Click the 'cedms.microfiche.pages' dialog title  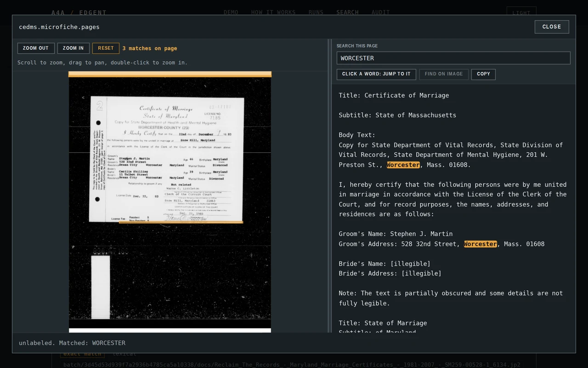59,27
